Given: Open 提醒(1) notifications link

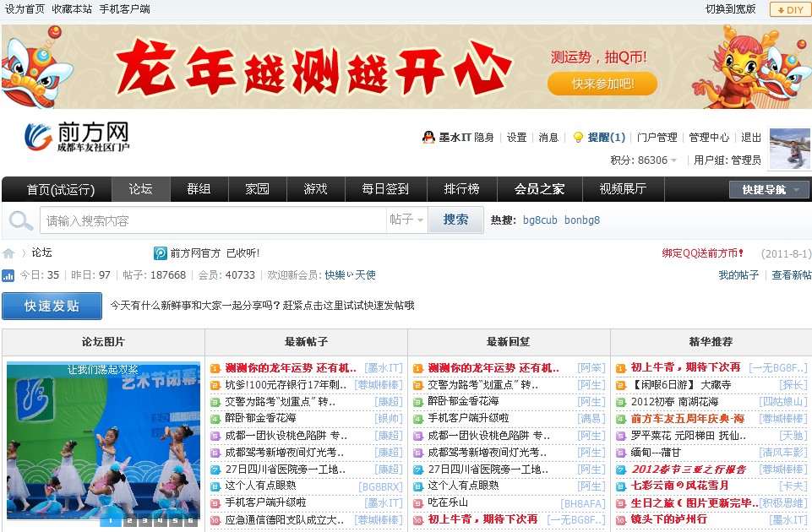Looking at the screenshot, I should coord(607,137).
